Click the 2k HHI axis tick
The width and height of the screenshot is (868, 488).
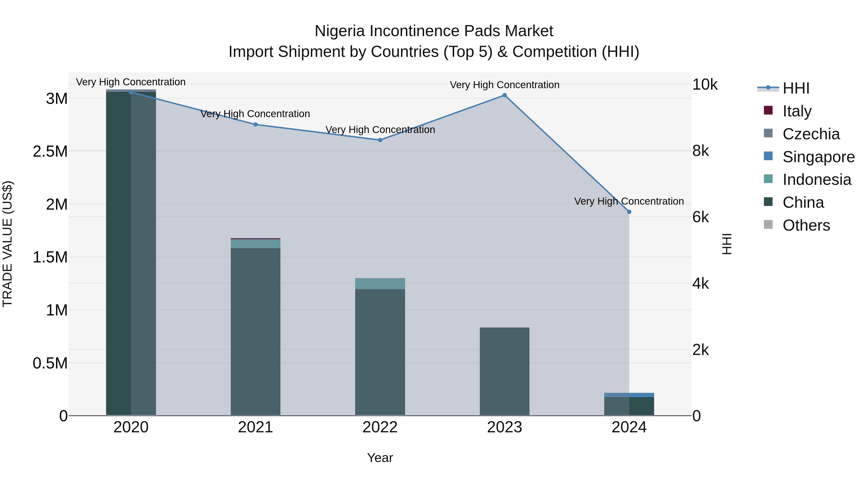pos(700,350)
